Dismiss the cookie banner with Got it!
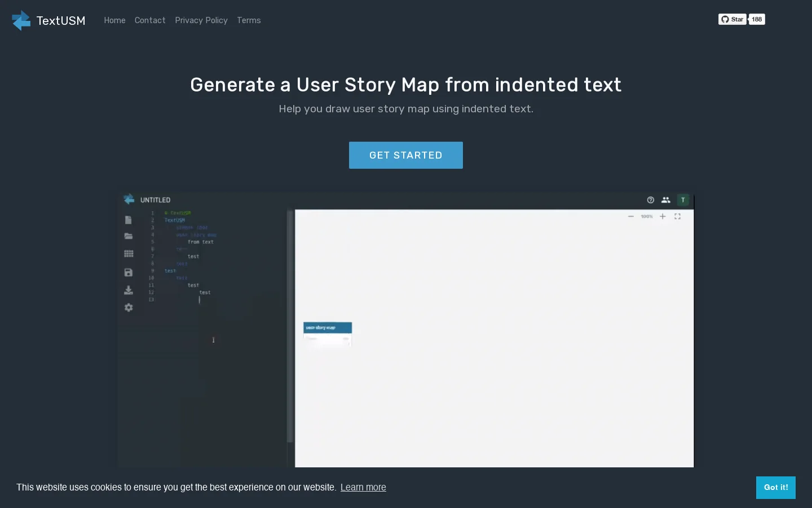This screenshot has width=812, height=508. (776, 488)
